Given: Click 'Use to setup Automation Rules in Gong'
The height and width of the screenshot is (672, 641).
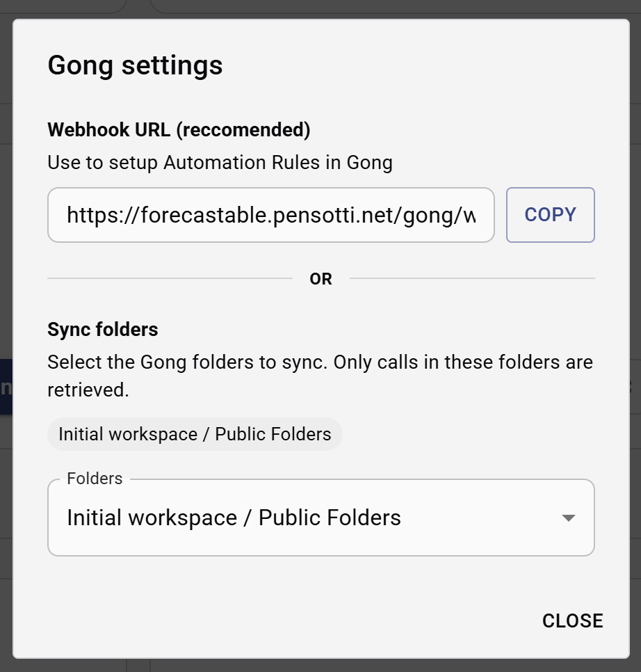Looking at the screenshot, I should click(x=220, y=162).
